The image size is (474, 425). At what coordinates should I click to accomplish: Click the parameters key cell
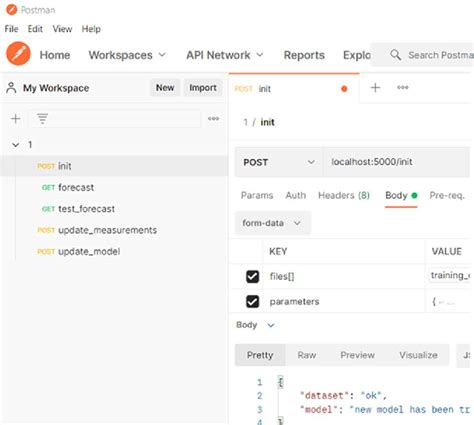point(344,301)
